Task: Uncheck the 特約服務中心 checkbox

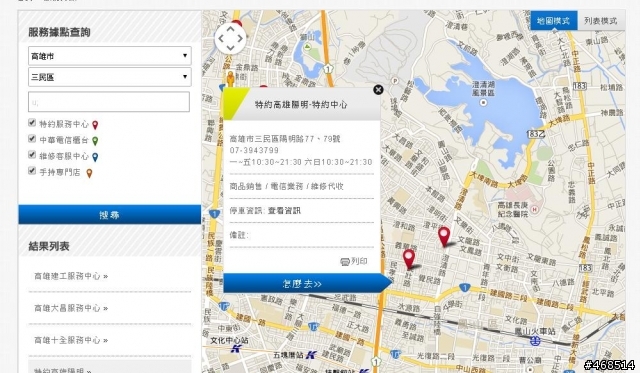Action: pyautogui.click(x=32, y=122)
